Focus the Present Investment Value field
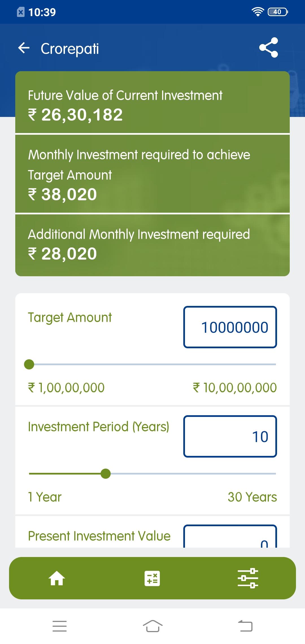305x644 pixels. pyautogui.click(x=230, y=536)
